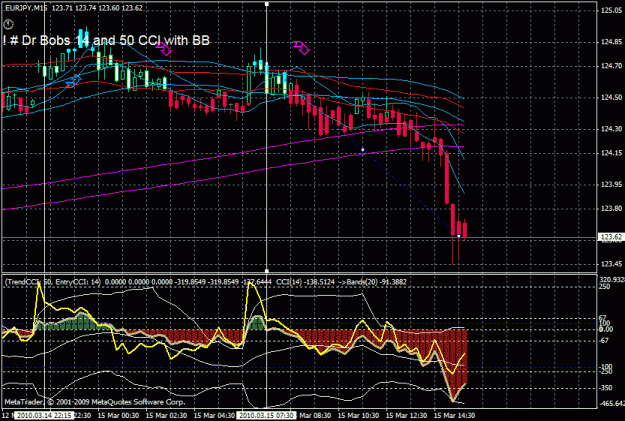Click the -465.64 value on the indicator scale
Screen dimensions: 625x421
612,404
